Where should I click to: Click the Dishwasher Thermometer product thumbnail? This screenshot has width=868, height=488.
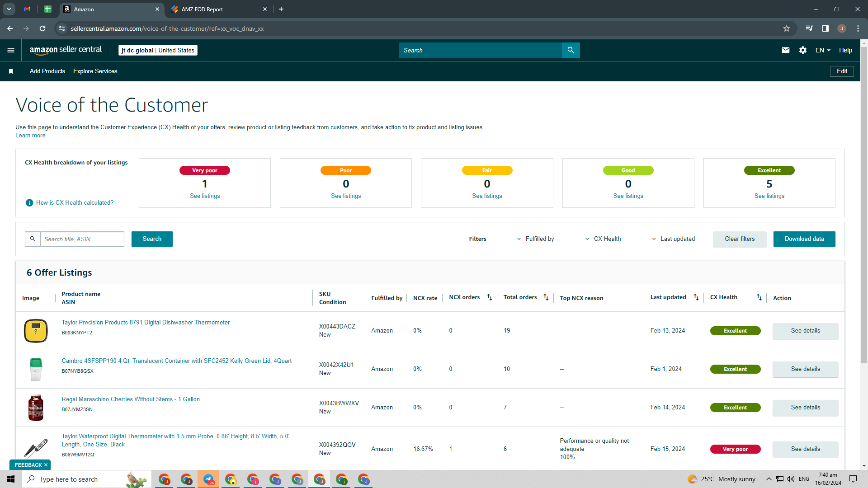(36, 331)
